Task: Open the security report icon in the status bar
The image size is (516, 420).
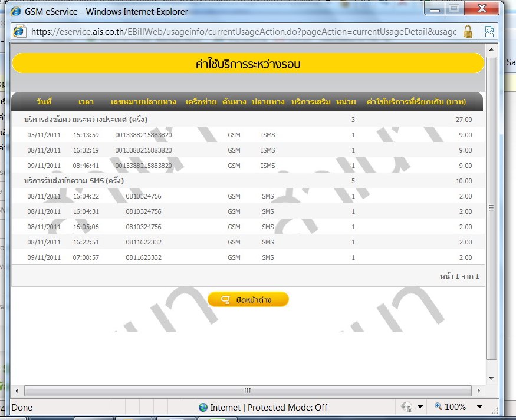Action: pyautogui.click(x=407, y=407)
